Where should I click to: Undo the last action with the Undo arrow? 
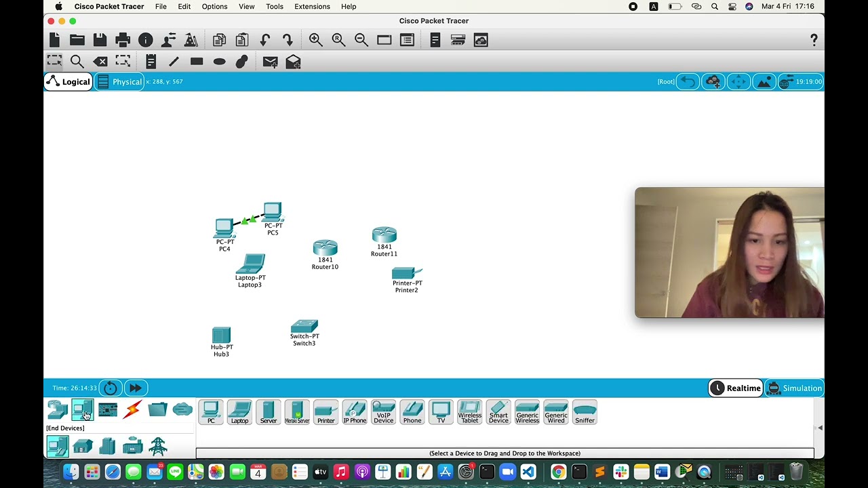tap(265, 41)
